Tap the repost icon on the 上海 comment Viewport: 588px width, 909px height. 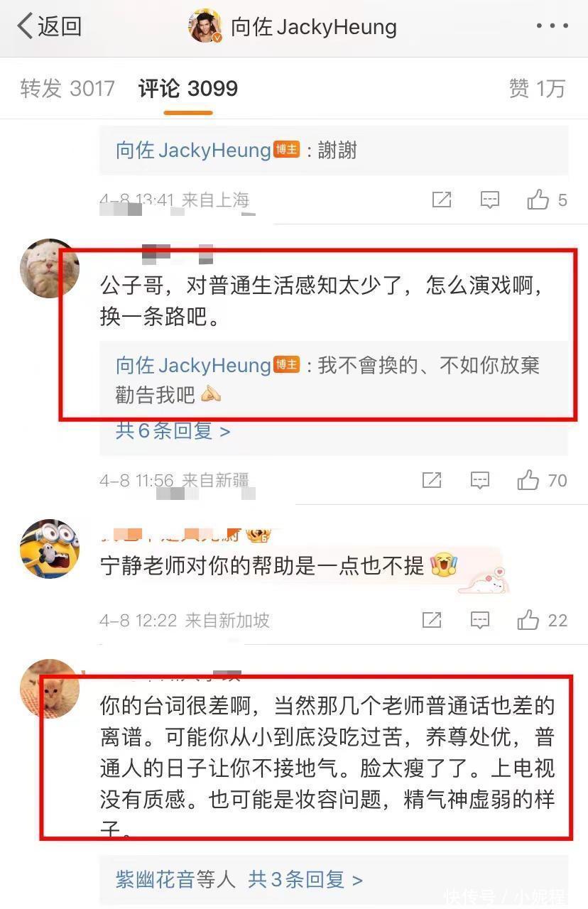pos(442,200)
